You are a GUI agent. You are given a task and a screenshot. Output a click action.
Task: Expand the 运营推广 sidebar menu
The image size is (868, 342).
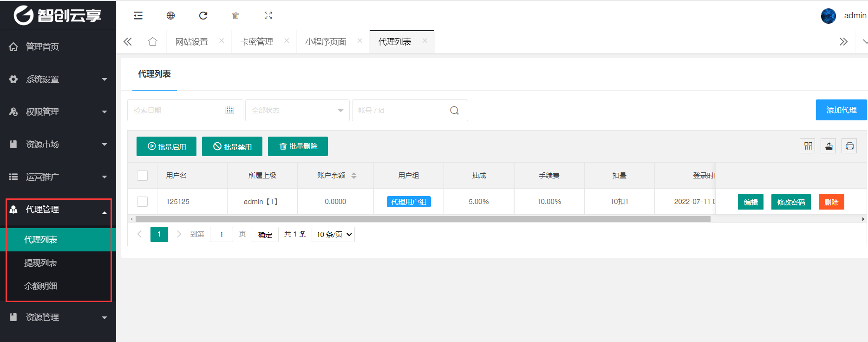pos(58,177)
